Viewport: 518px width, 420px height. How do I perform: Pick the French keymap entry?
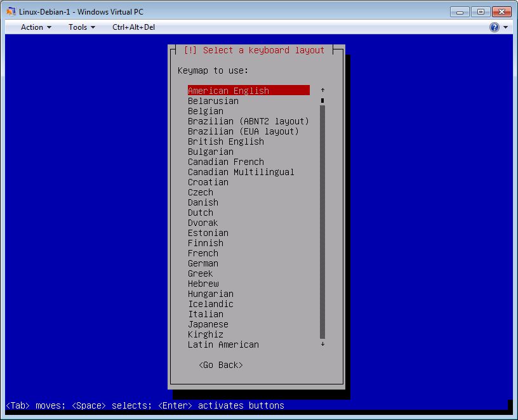(203, 253)
